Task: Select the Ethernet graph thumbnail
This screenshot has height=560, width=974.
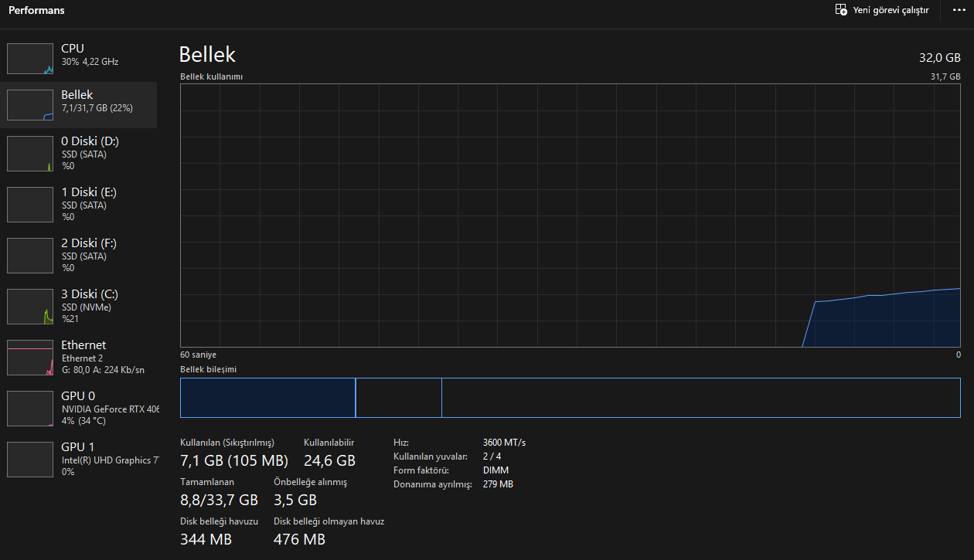Action: click(31, 358)
